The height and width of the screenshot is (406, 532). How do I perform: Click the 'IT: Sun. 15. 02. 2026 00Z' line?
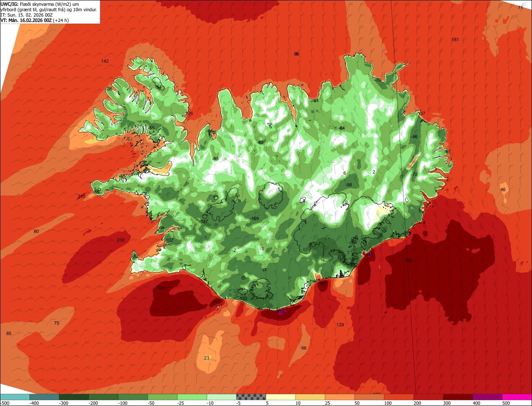[x=26, y=15]
